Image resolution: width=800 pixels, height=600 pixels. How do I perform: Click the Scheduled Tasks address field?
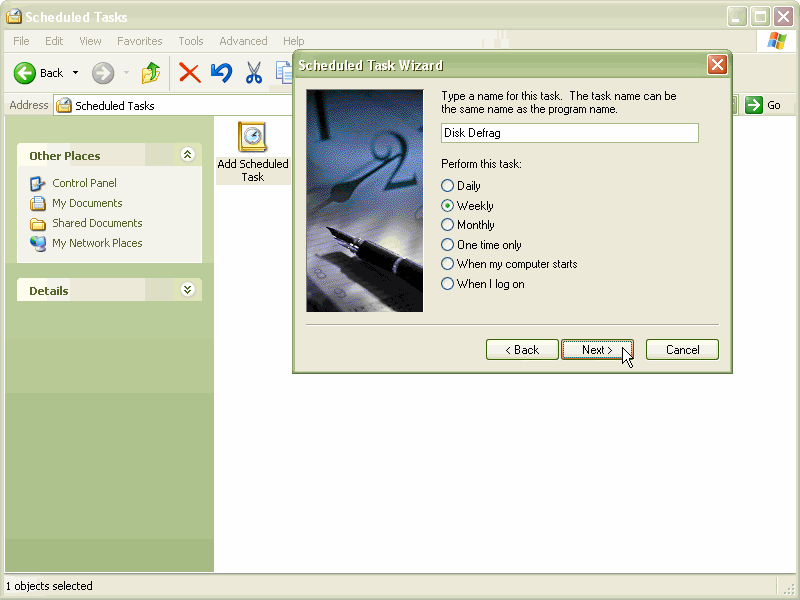(173, 106)
